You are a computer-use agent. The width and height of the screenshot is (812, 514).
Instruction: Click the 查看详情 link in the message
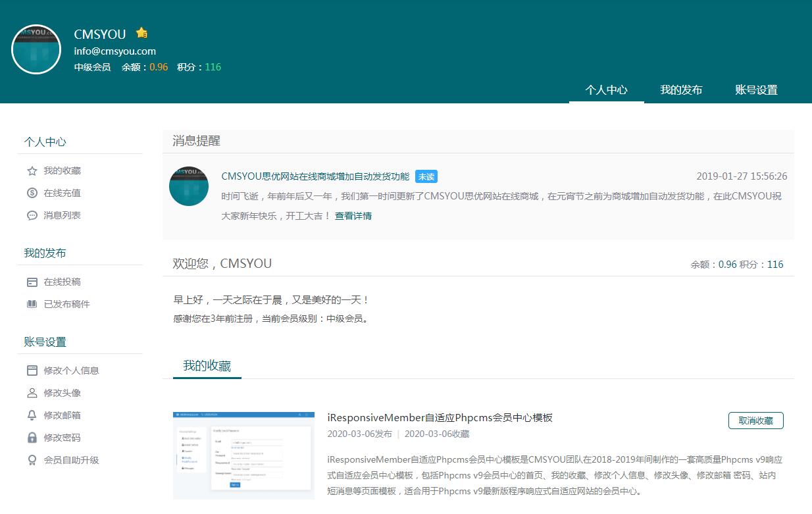point(353,216)
